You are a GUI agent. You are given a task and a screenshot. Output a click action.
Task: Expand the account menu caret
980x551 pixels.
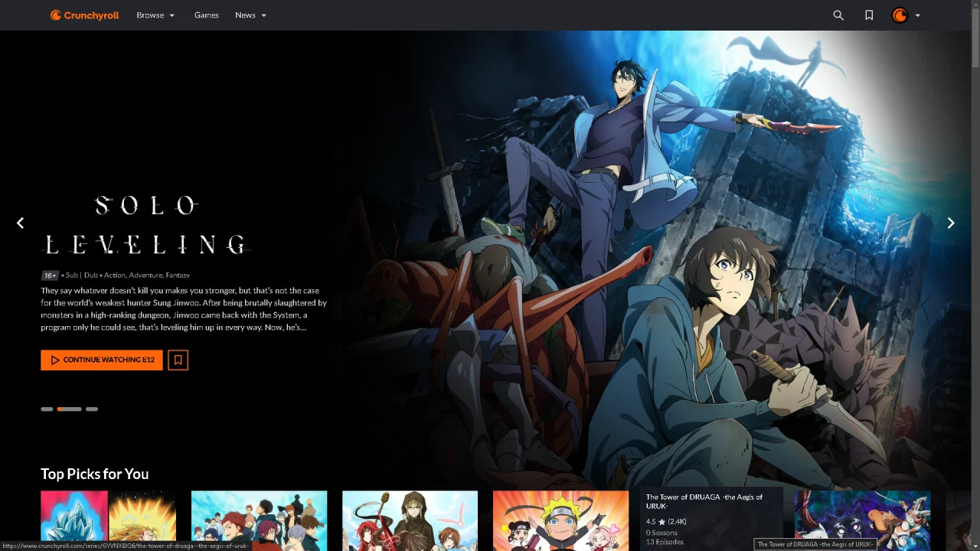point(917,15)
